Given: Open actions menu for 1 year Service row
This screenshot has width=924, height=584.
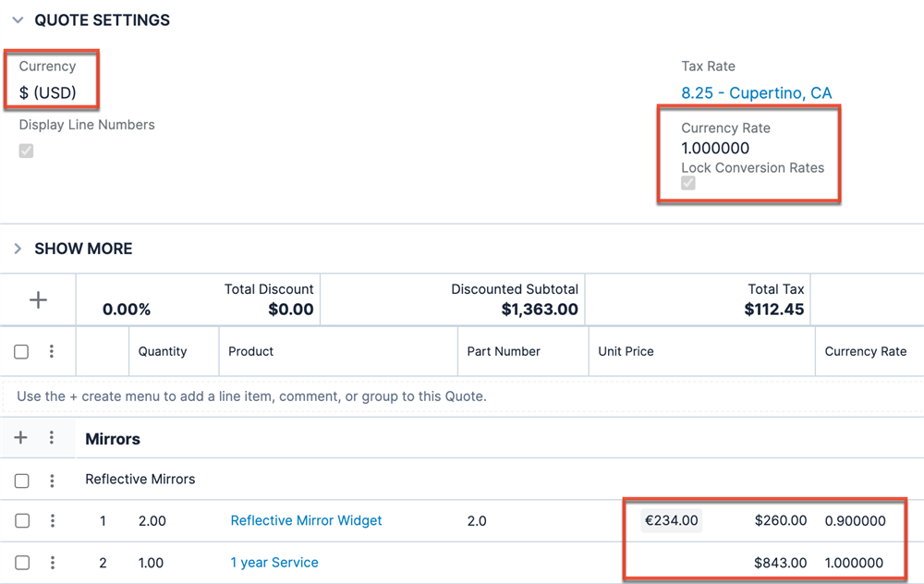Looking at the screenshot, I should 52,563.
